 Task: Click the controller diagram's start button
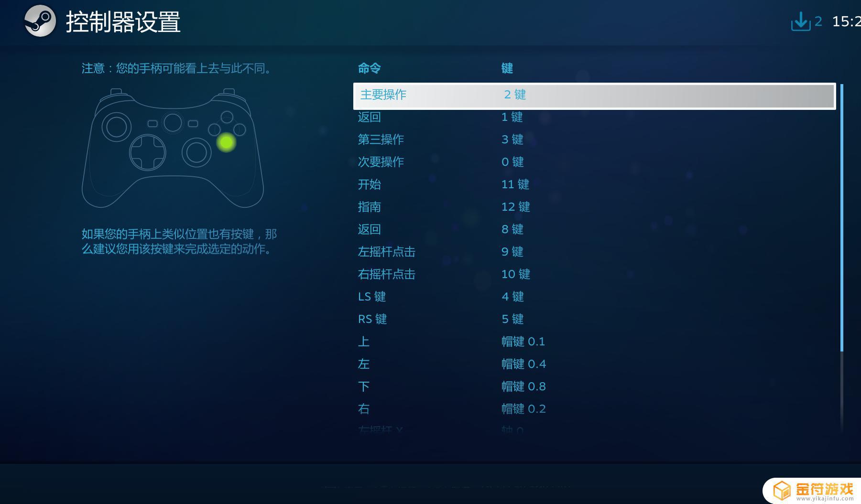pyautogui.click(x=193, y=124)
